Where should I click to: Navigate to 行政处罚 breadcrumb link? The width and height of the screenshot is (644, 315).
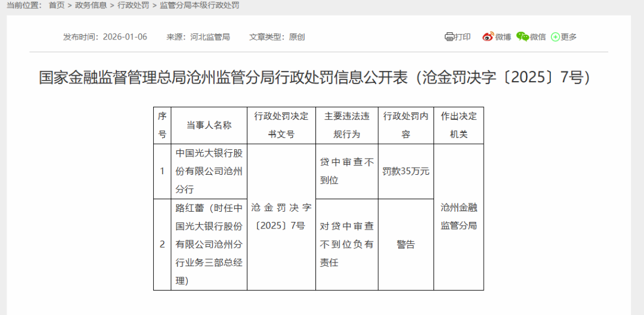coord(133,5)
